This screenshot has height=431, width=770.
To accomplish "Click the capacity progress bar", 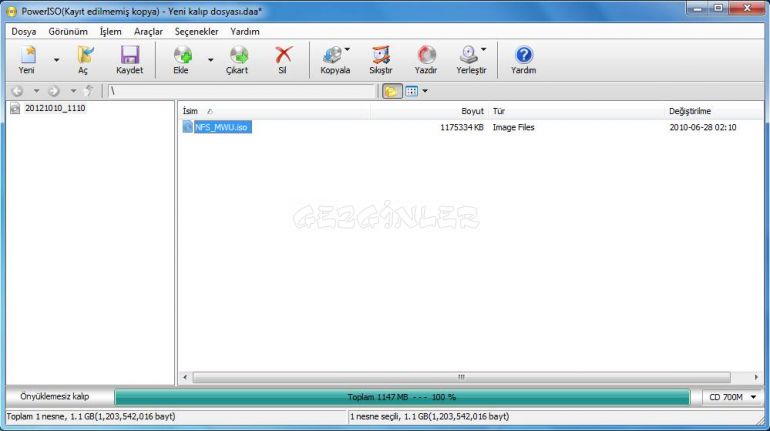I will 401,397.
